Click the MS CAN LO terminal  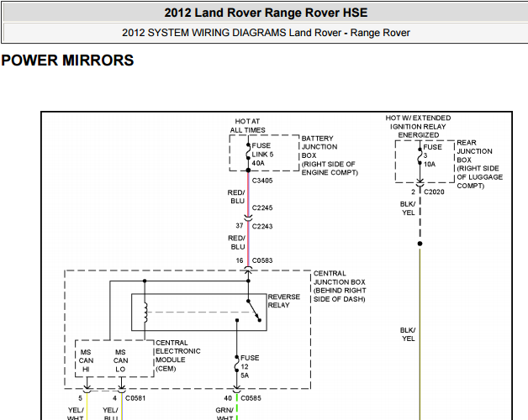(x=120, y=360)
